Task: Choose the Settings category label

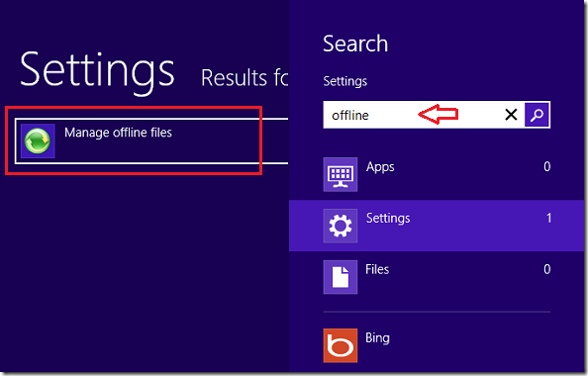Action: tap(388, 218)
